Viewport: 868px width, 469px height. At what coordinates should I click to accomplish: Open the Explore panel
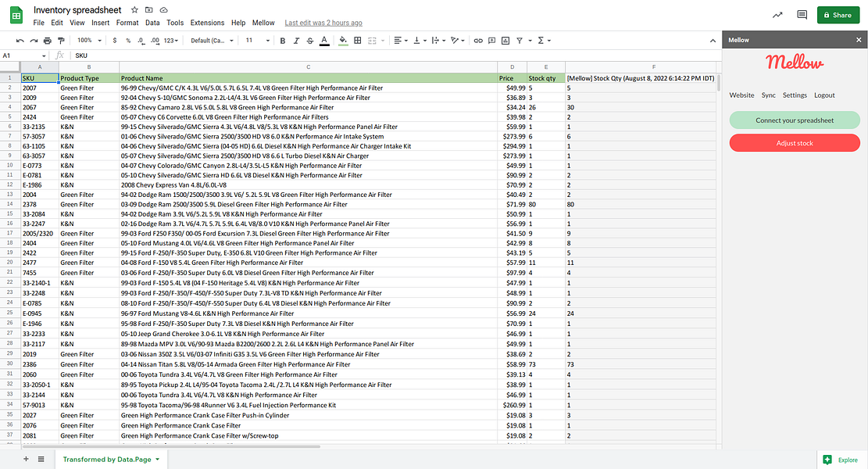tap(840, 460)
